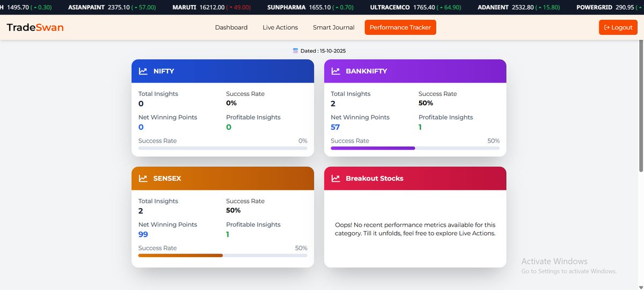
Task: Click NIFTY Total Insights value 0
Action: (x=141, y=103)
